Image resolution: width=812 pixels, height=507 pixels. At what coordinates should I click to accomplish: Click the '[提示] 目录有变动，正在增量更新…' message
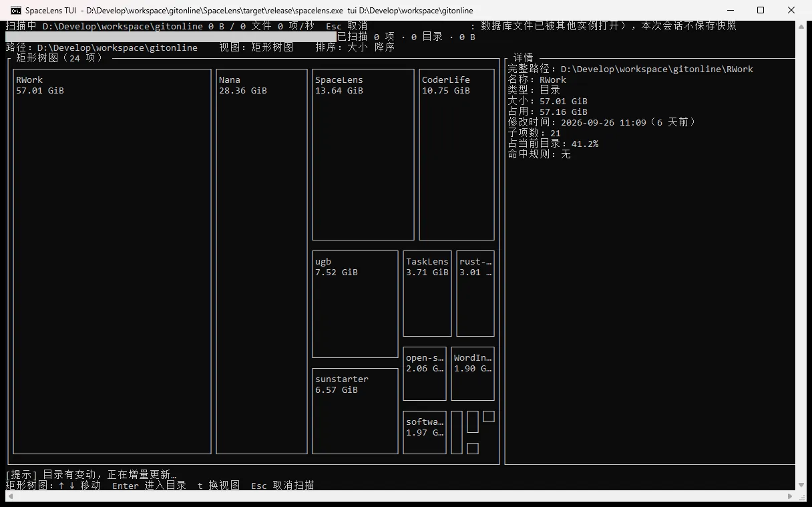(x=91, y=475)
